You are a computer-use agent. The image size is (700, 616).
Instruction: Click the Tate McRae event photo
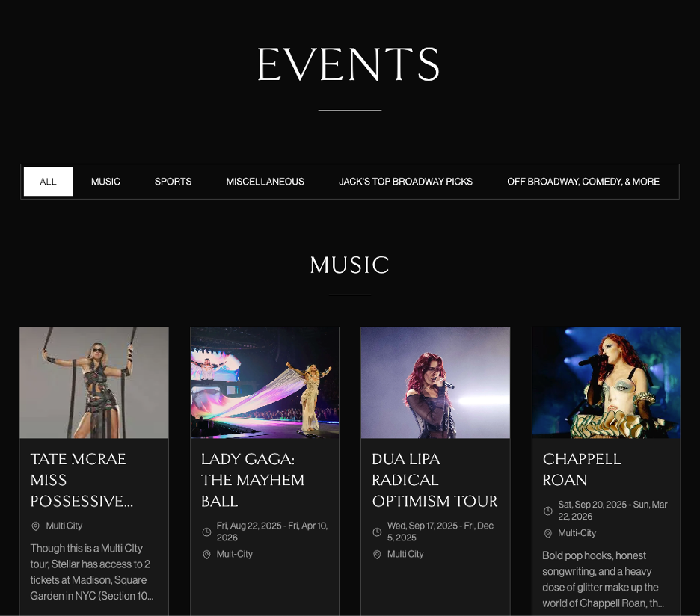point(94,383)
